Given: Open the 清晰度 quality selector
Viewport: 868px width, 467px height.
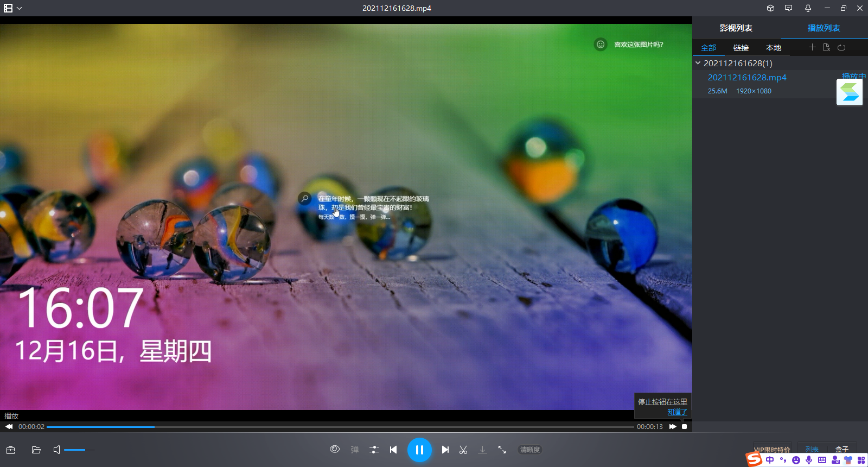Looking at the screenshot, I should (x=529, y=450).
